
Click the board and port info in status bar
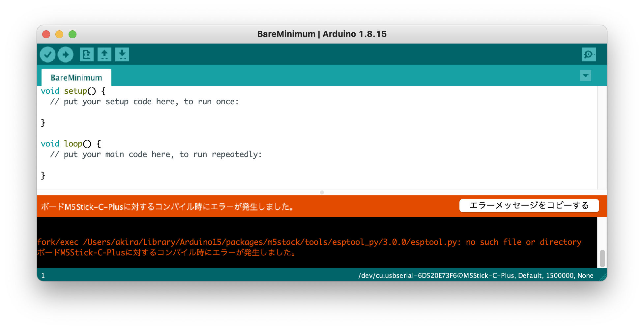point(476,276)
